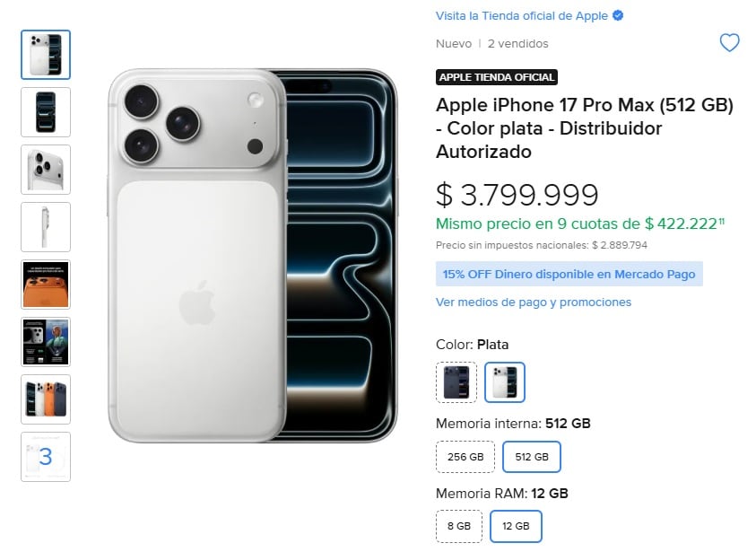Click the blue verified badge next to Apple link
The width and height of the screenshot is (756, 552).
point(618,15)
